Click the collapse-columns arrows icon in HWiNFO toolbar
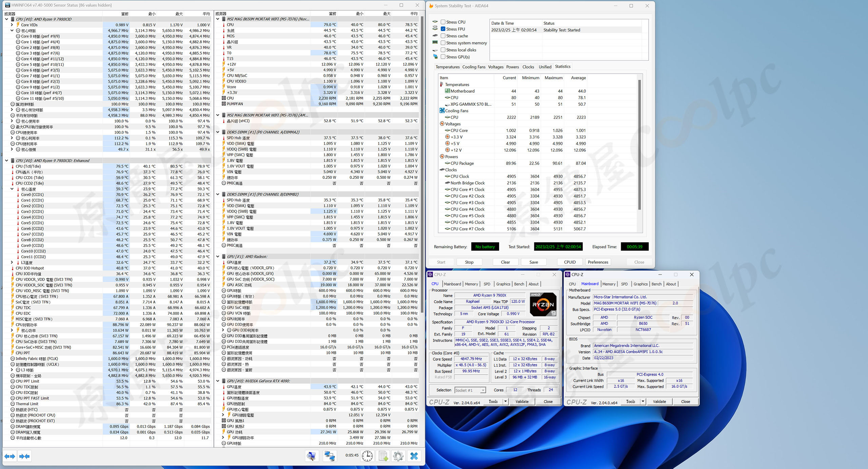 (24, 456)
